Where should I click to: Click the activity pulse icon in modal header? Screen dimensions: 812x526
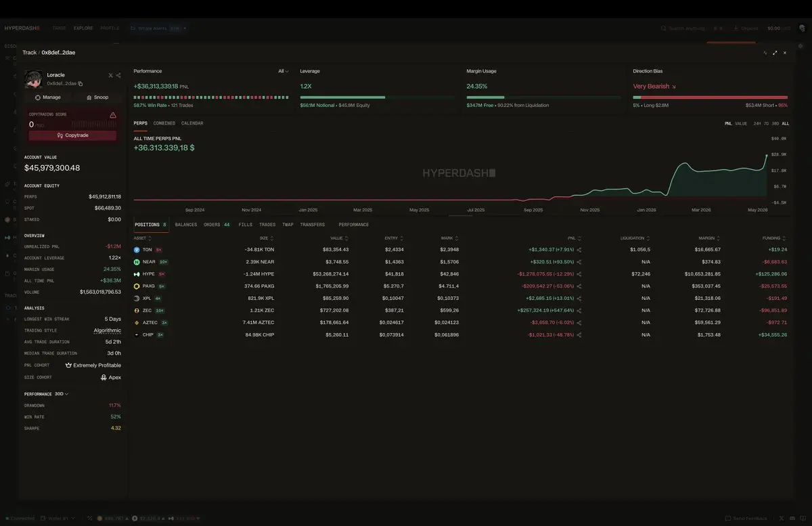[765, 52]
